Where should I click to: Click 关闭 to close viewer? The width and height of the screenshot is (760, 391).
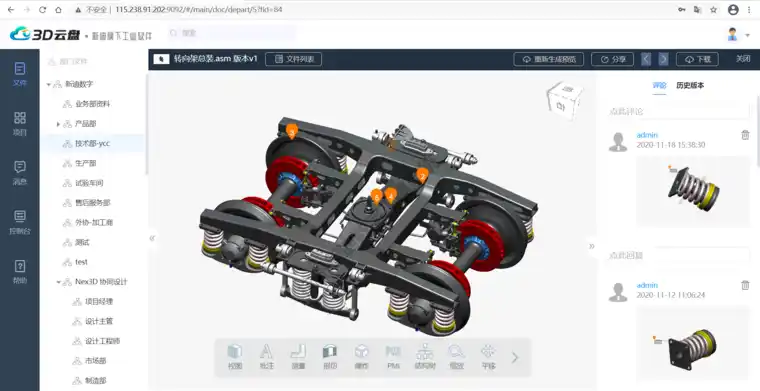743,59
